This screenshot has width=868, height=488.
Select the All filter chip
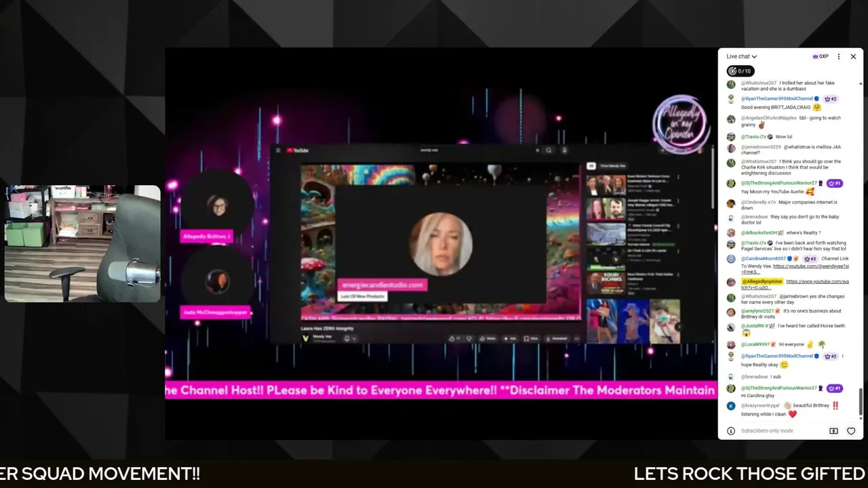click(591, 166)
